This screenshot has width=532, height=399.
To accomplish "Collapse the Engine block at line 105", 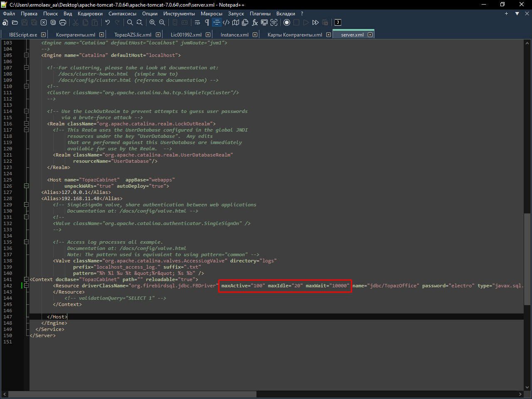I will [x=26, y=55].
